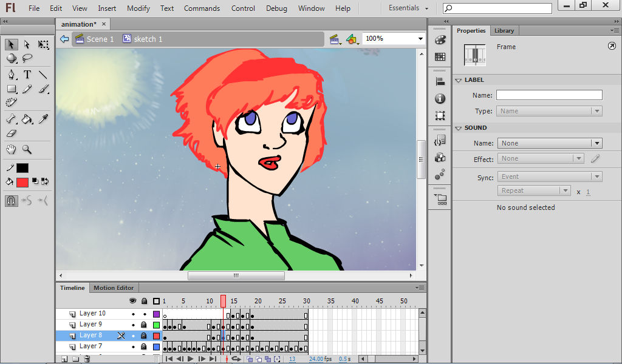Screen dimensions: 622x364
Task: Open the Commands menu
Action: [x=202, y=8]
